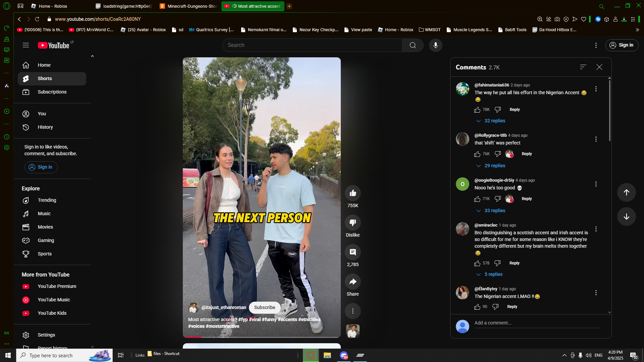The width and height of the screenshot is (644, 362).
Task: Open YouTube Music link
Action: coord(52,300)
